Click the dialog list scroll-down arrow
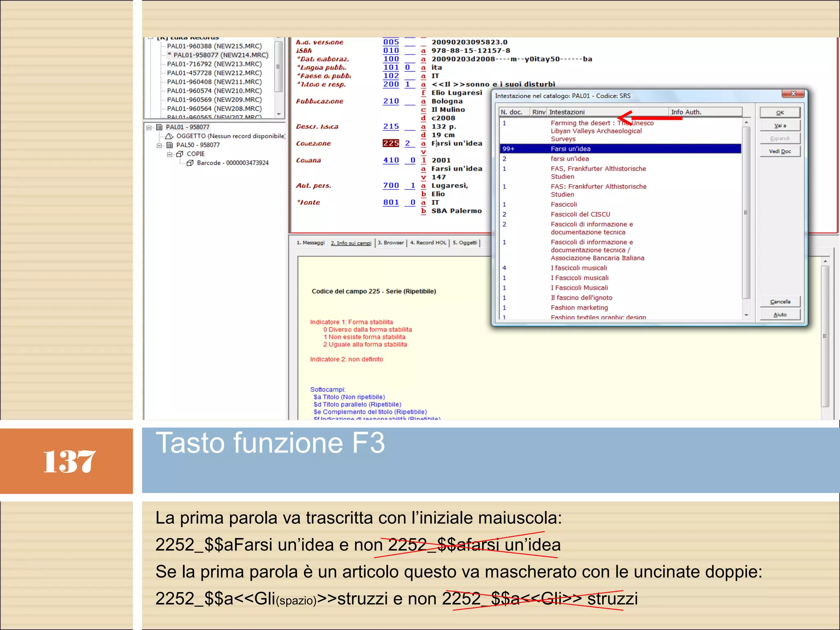 (746, 315)
